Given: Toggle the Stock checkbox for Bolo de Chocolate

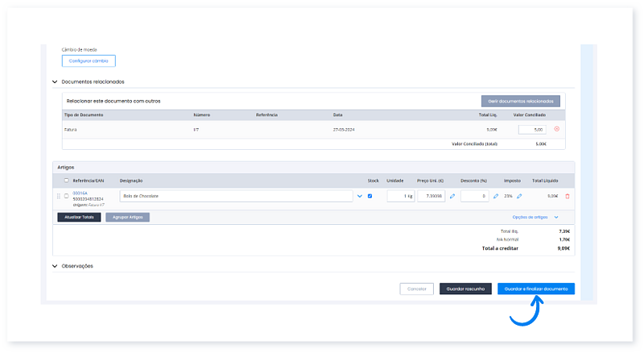Looking at the screenshot, I should (369, 196).
